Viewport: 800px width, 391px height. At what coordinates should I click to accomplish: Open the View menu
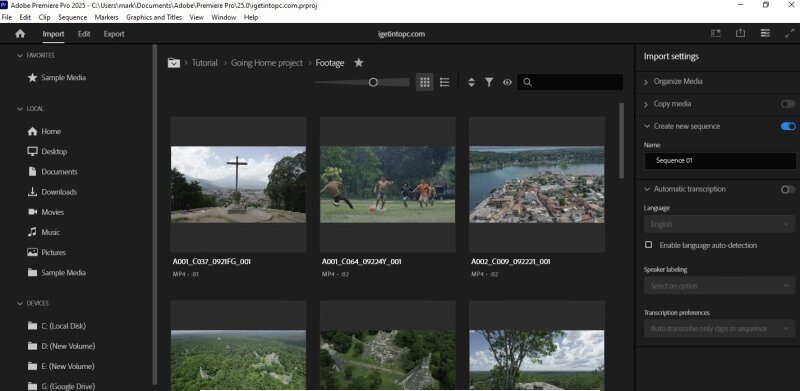196,17
